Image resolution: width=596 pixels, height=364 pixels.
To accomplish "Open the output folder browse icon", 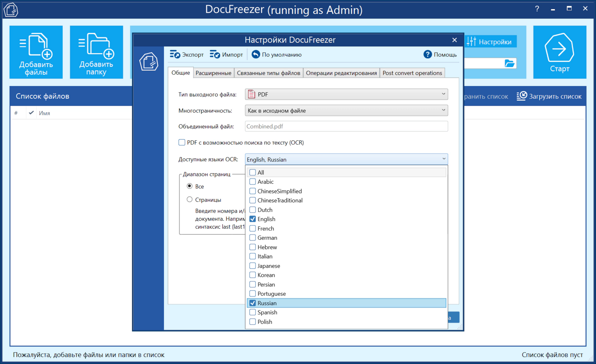I will [510, 64].
